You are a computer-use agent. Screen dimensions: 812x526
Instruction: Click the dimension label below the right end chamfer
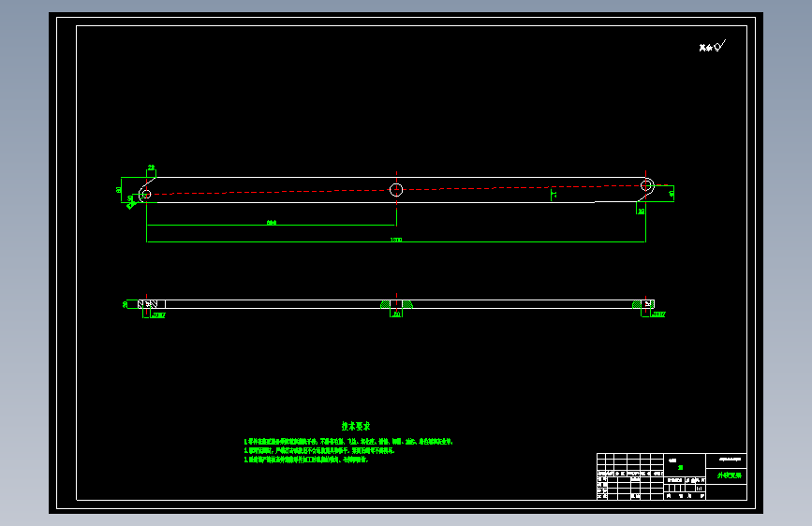pyautogui.click(x=642, y=211)
